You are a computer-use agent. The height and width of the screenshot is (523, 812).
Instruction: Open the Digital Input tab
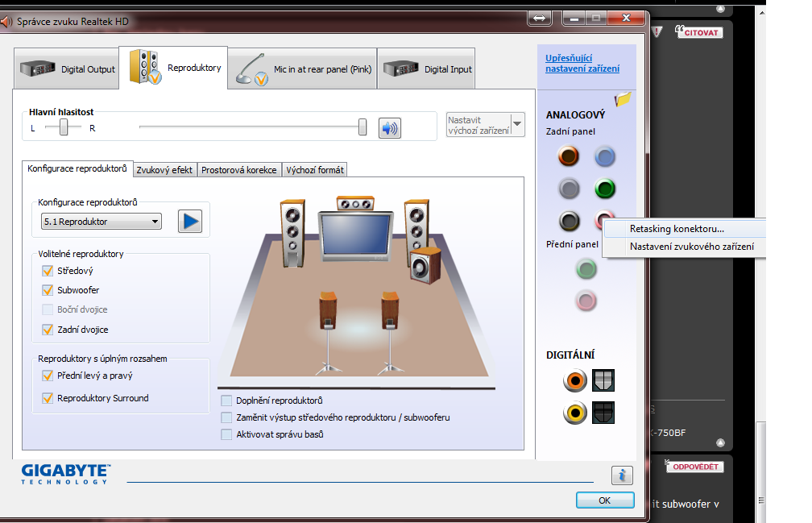pos(427,68)
